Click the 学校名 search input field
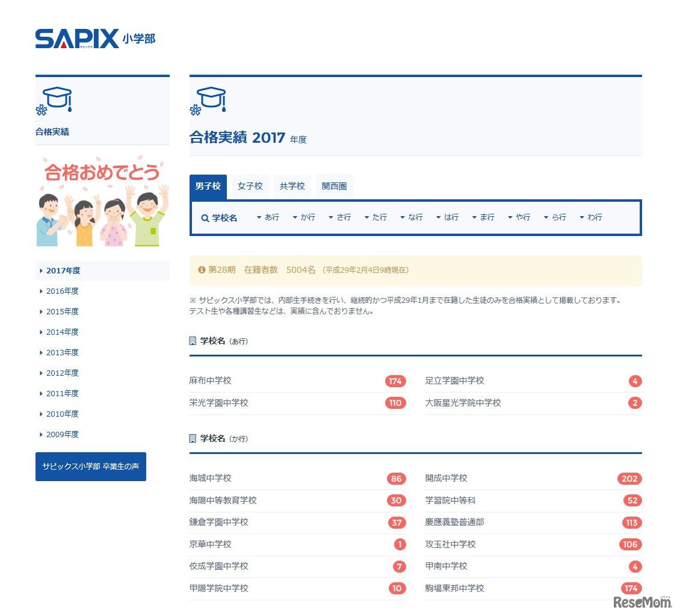Image resolution: width=680 pixels, height=616 pixels. coord(226,218)
